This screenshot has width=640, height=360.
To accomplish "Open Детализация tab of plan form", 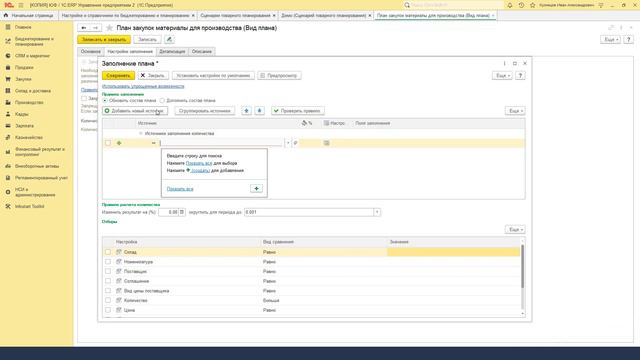I will (x=172, y=51).
